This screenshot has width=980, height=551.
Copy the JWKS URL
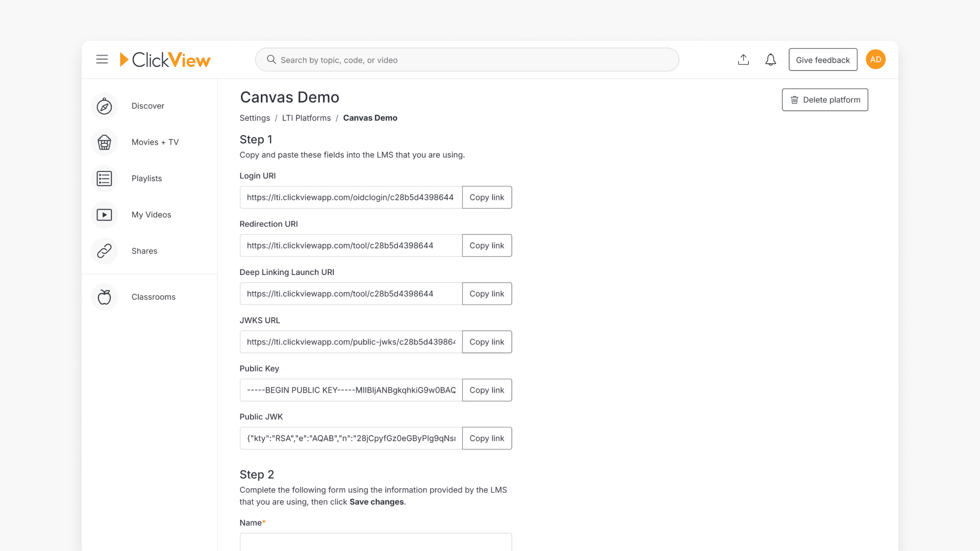point(486,342)
